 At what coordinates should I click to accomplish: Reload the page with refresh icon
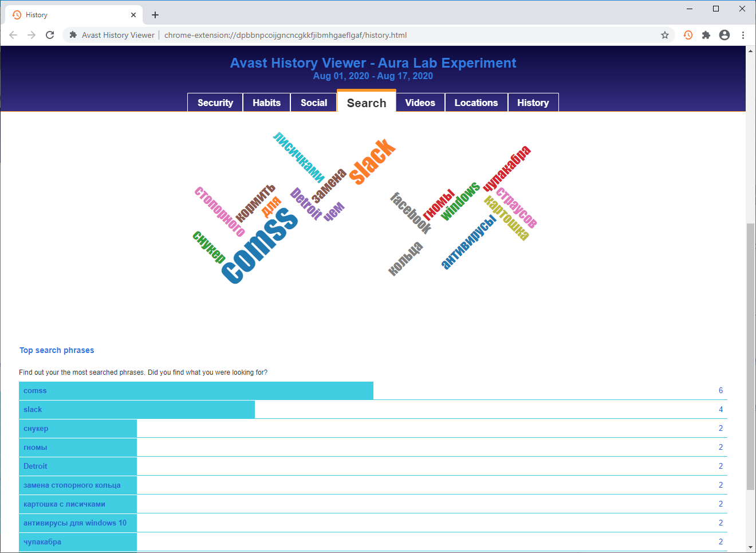click(x=50, y=35)
